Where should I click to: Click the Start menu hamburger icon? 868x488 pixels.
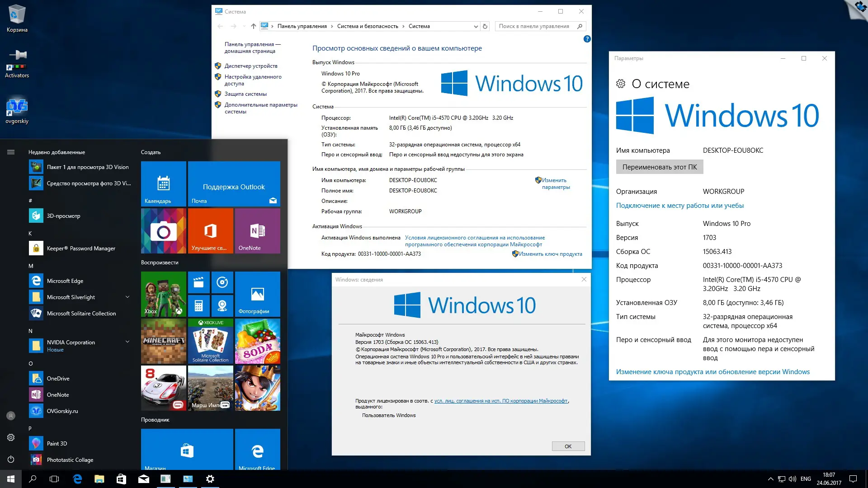pyautogui.click(x=11, y=152)
